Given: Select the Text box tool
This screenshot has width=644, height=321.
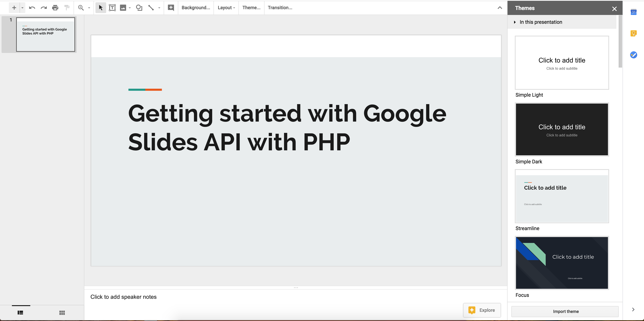Looking at the screenshot, I should click(112, 8).
